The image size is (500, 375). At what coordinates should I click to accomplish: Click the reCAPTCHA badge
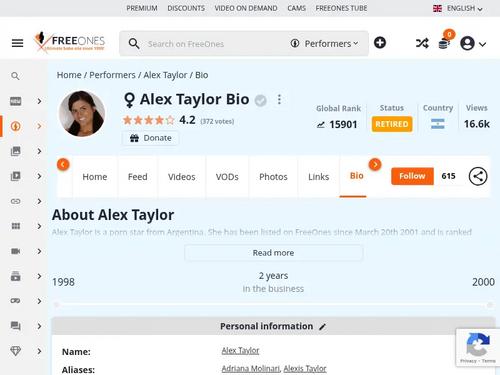478,347
